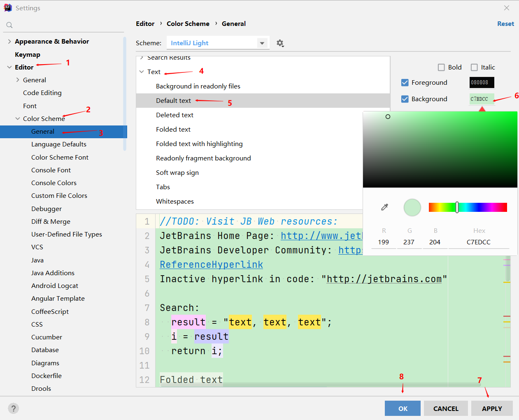Select 'Default text' list item
The width and height of the screenshot is (519, 420).
(x=263, y=101)
